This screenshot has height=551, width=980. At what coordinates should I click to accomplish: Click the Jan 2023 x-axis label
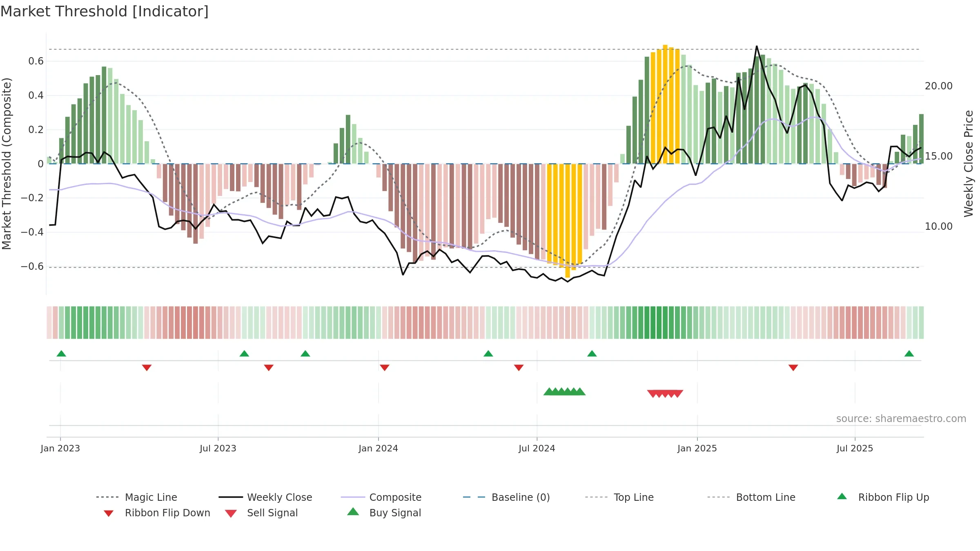point(60,449)
